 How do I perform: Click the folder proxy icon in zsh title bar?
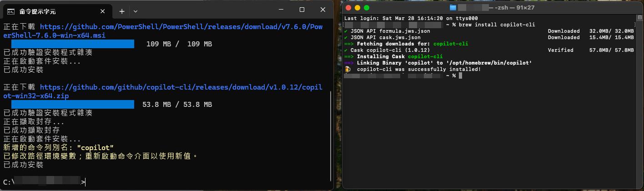click(x=453, y=8)
